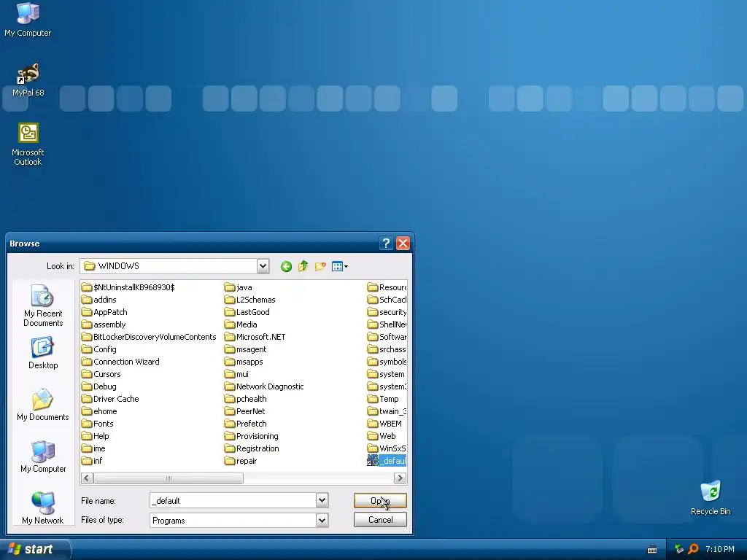The width and height of the screenshot is (747, 560).
Task: Select the repair folder
Action: pyautogui.click(x=241, y=461)
